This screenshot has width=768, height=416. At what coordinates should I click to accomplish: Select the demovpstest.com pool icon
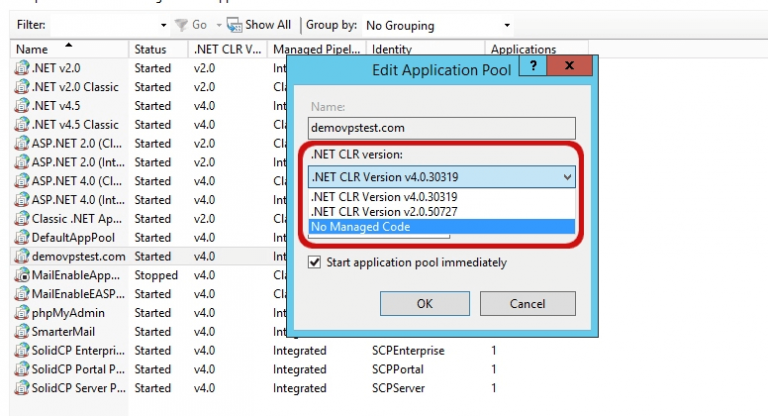tap(22, 256)
